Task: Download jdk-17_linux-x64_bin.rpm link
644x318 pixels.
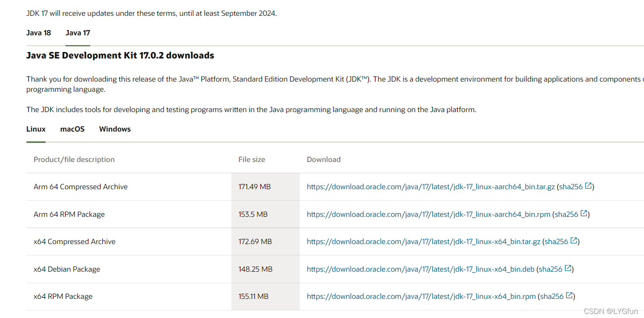Action: point(421,296)
